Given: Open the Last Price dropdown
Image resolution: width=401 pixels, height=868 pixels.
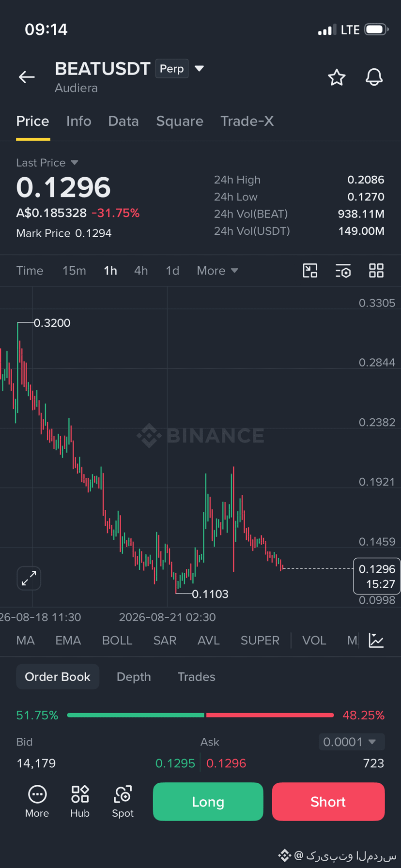Looking at the screenshot, I should point(47,163).
